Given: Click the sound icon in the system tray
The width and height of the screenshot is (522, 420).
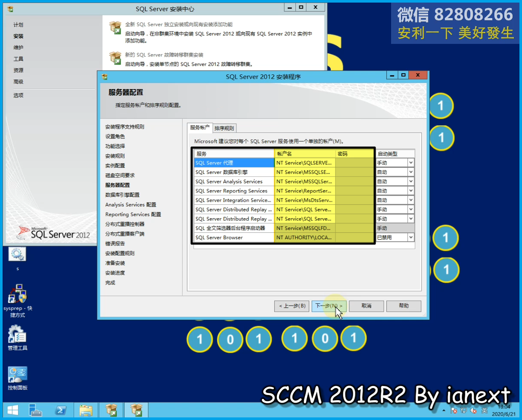Looking at the screenshot, I should coord(474,410).
